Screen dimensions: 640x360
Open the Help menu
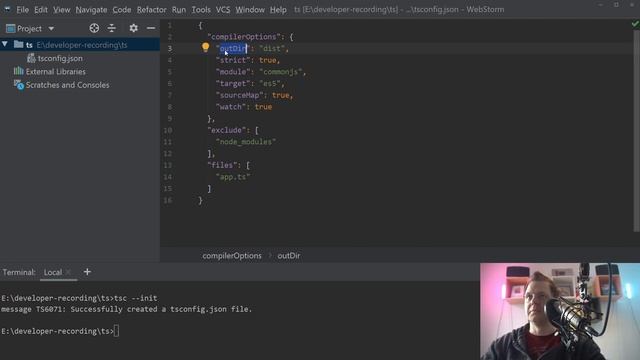pos(278,9)
